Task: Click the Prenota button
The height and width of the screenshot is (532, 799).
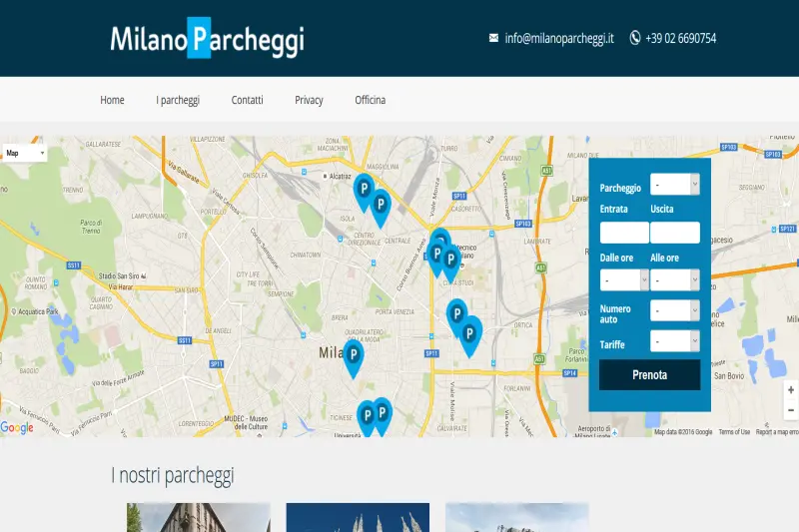Action: tap(650, 375)
